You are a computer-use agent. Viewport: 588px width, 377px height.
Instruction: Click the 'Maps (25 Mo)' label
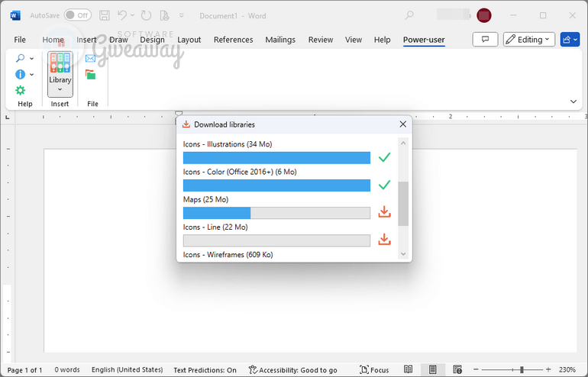[206, 199]
